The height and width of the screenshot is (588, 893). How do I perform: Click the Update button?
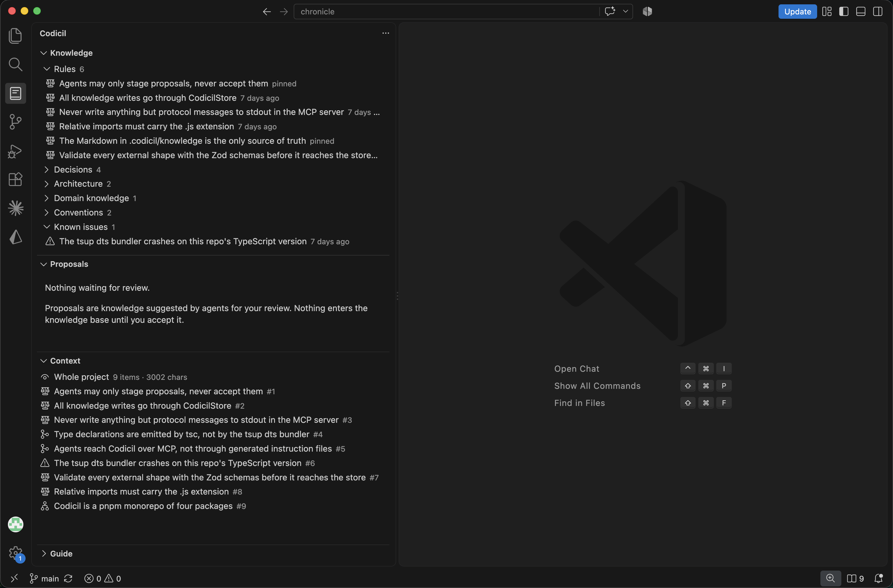(797, 12)
